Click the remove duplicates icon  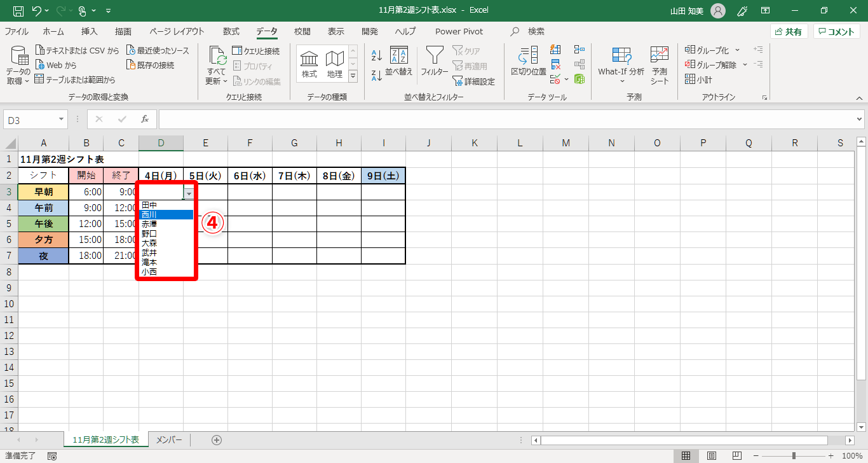tap(556, 64)
